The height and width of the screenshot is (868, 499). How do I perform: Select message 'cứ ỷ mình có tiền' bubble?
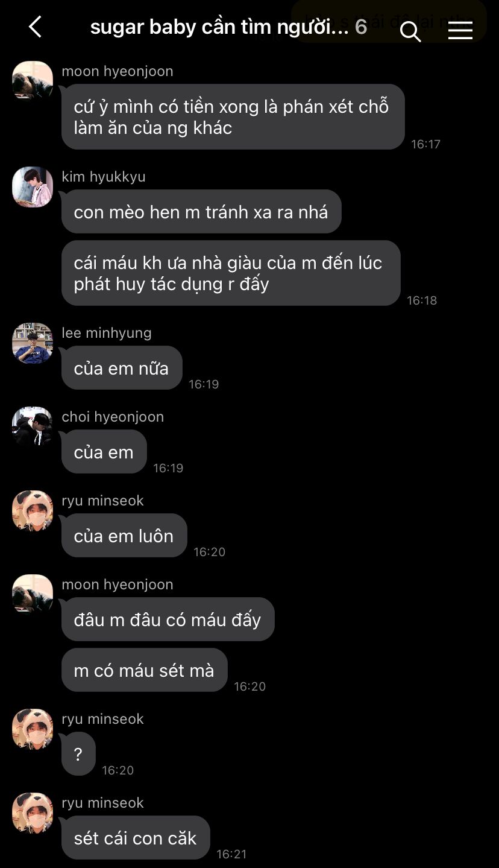coord(233,117)
